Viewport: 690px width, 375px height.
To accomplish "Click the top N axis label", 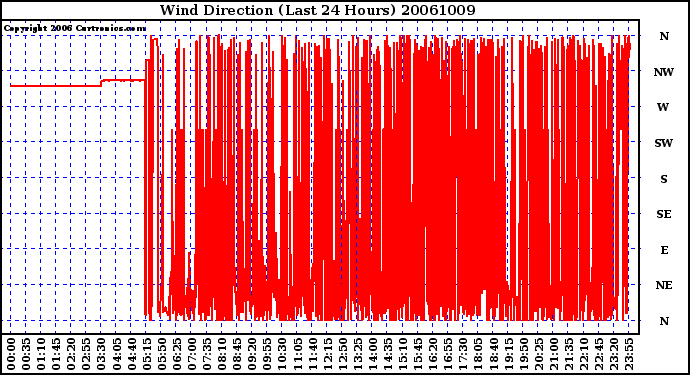I will pos(664,36).
